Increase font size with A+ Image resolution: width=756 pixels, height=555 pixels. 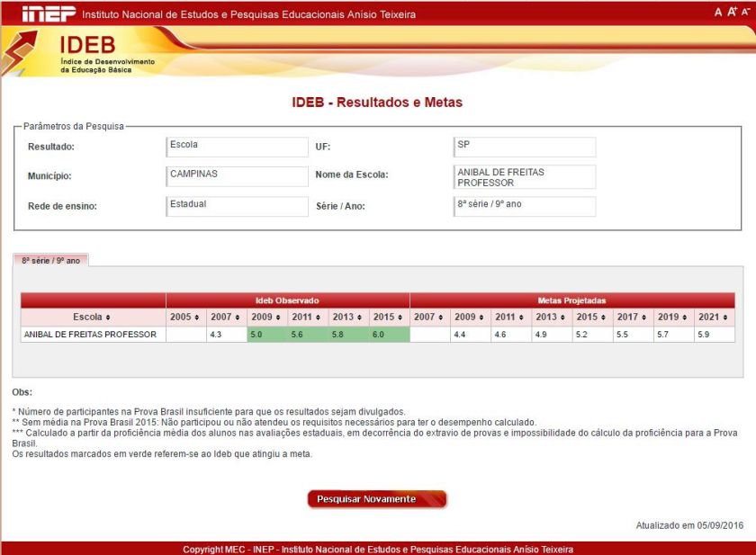coord(732,12)
